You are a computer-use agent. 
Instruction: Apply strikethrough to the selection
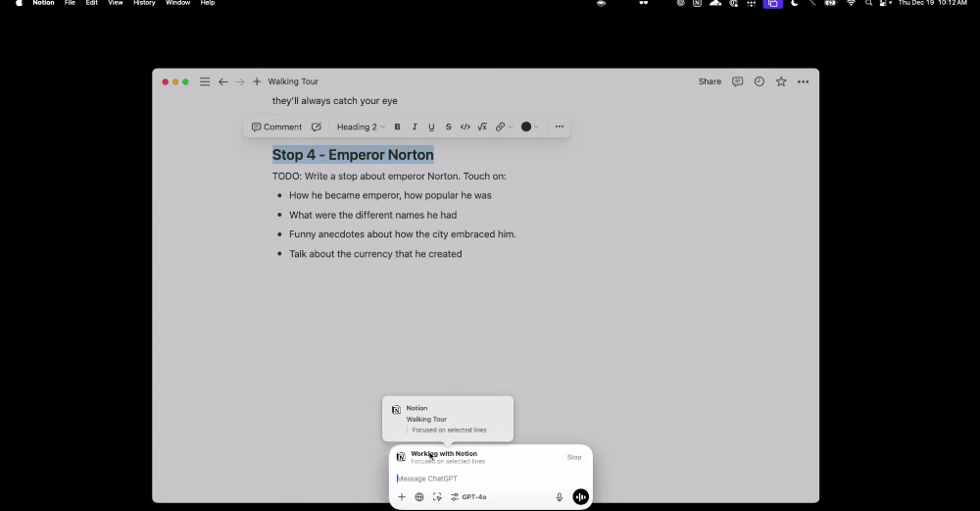448,127
